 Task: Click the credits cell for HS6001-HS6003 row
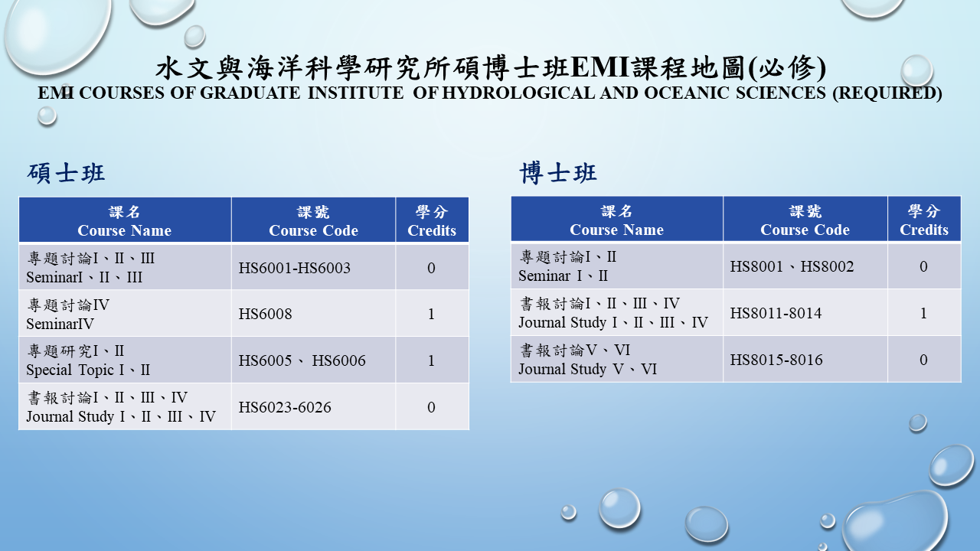[x=432, y=267]
